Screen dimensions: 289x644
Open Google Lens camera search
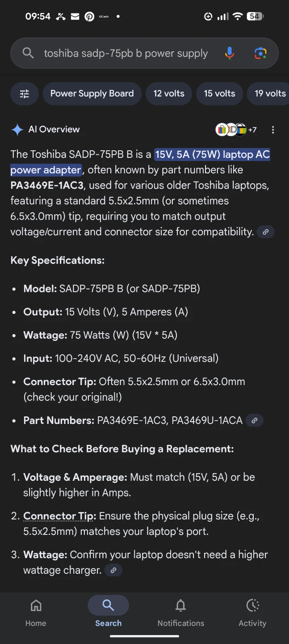[x=260, y=53]
